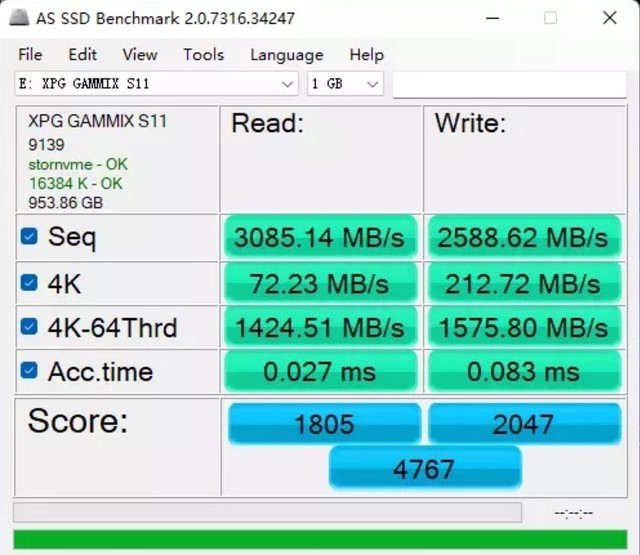Click the write score 2047
Image resolution: width=640 pixels, height=555 pixels.
coord(524,424)
